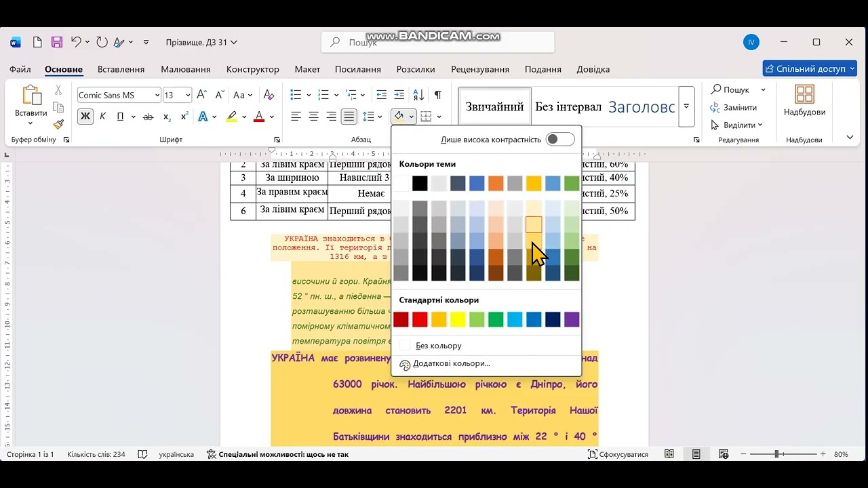Center align the paragraph
Viewport: 868px width, 488px height.
(314, 117)
